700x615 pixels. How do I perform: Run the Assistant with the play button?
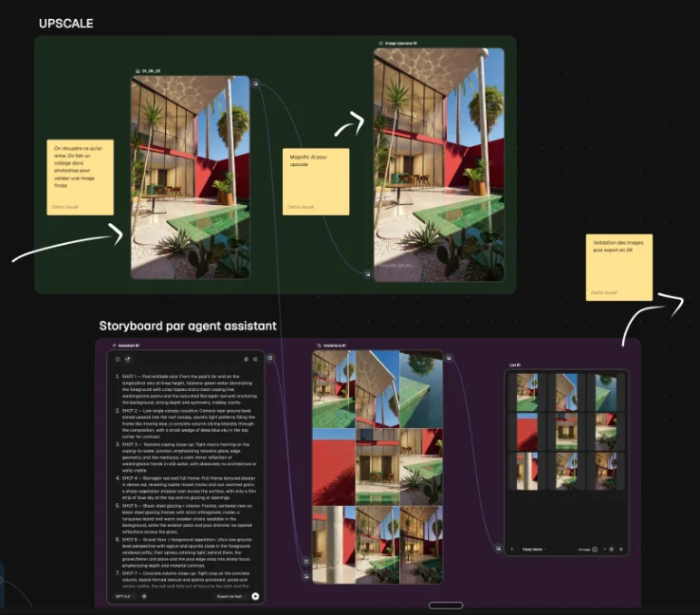[x=255, y=596]
